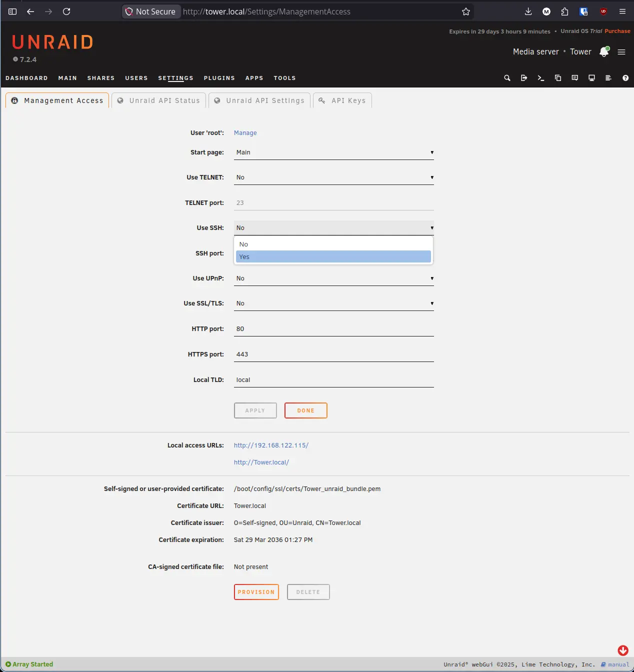Open the web terminal icon

(x=541, y=78)
